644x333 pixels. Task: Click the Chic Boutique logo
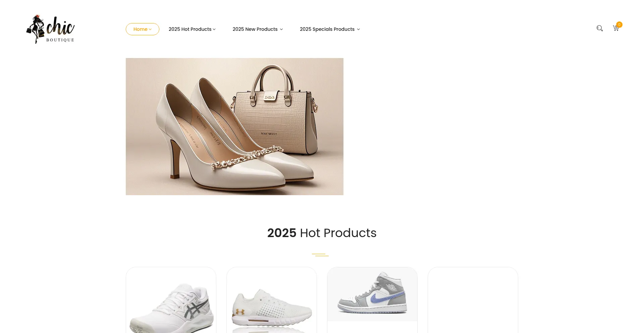[50, 29]
